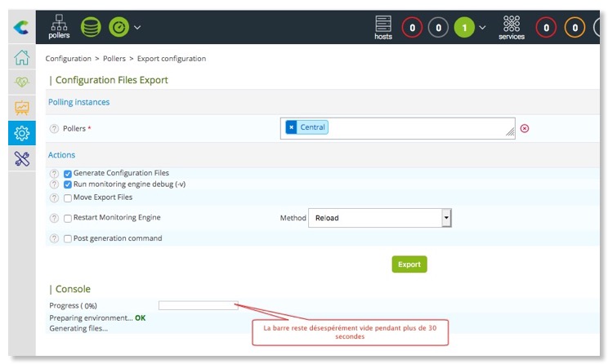
Task: Expand the arrow next to latency icon
Action: [x=137, y=28]
